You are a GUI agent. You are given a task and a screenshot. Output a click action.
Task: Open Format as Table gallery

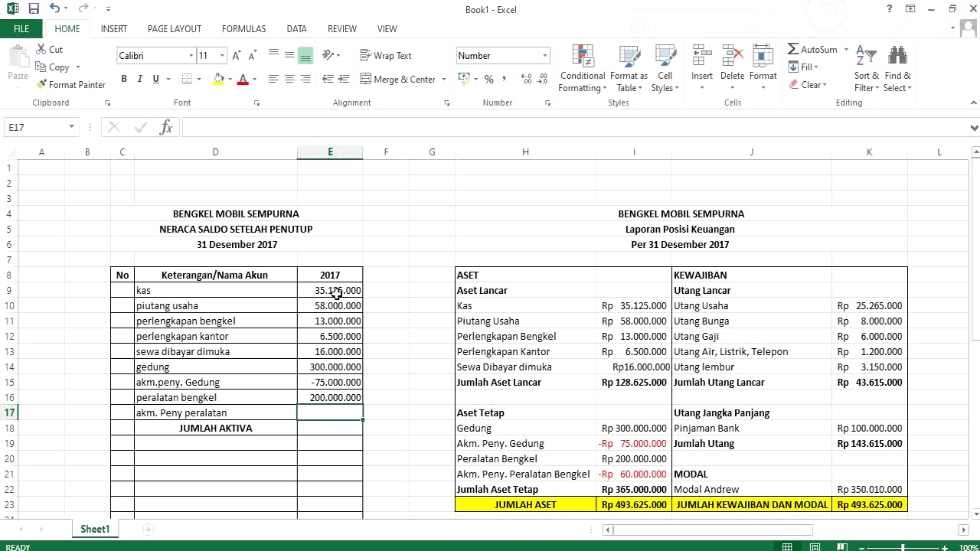tap(629, 69)
